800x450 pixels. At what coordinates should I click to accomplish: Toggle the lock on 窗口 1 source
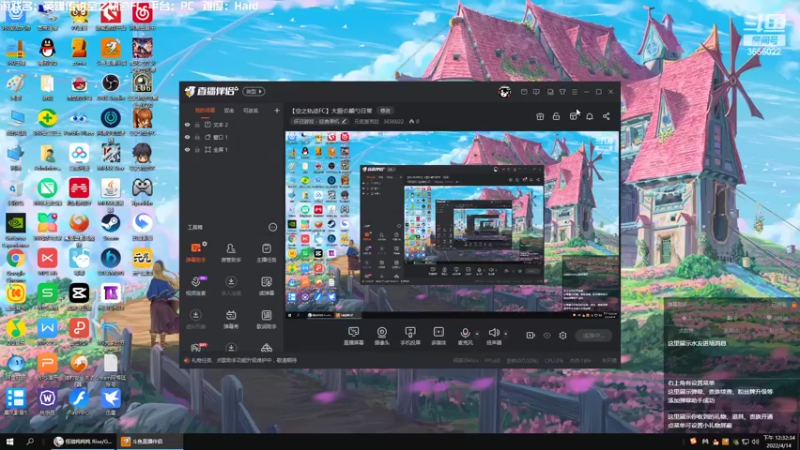197,137
